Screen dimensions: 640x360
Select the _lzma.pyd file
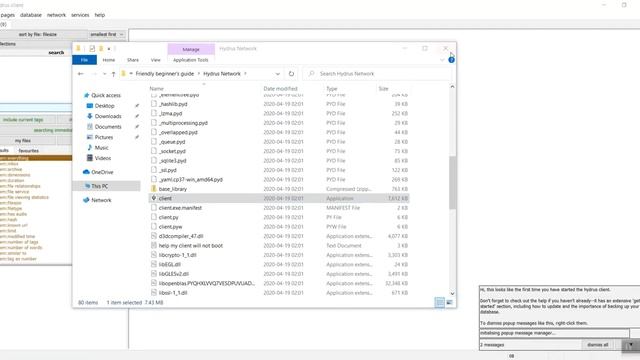point(171,113)
